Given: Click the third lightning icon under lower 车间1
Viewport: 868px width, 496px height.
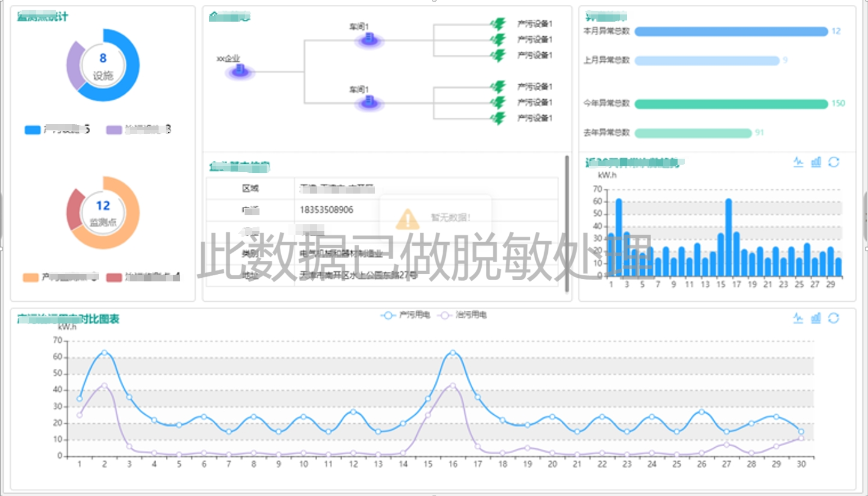Looking at the screenshot, I should [x=498, y=118].
